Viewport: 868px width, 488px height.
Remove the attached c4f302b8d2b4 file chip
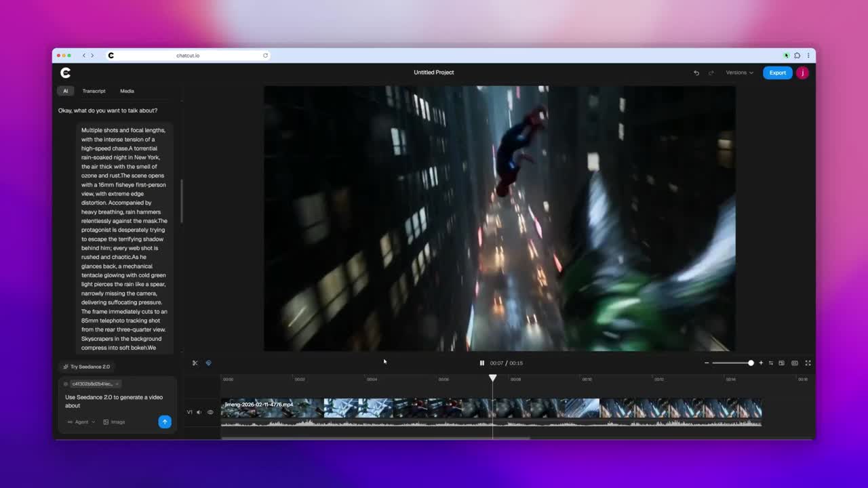coord(117,384)
